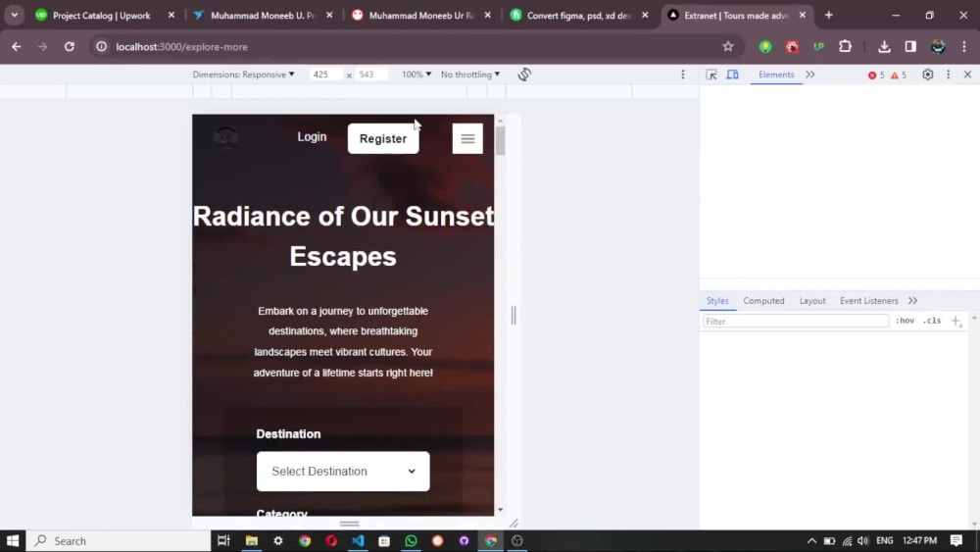Click the volume icon in system tray
Image resolution: width=980 pixels, height=552 pixels.
pos(863,541)
